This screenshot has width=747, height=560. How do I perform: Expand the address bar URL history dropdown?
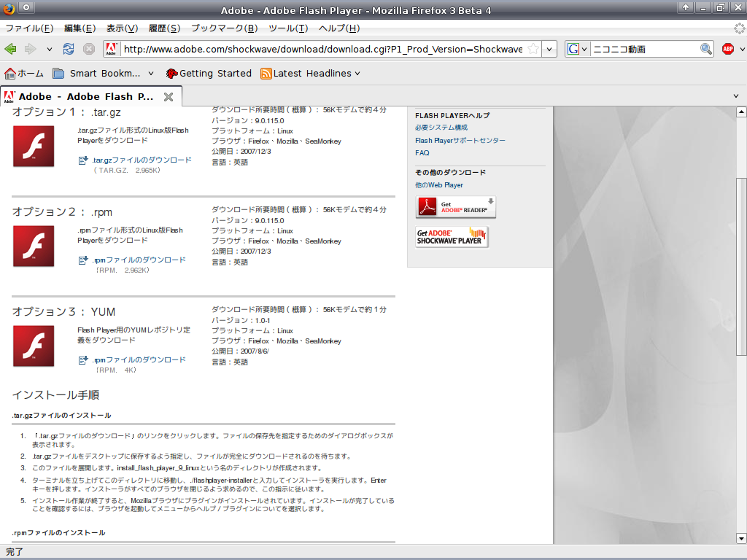tap(549, 49)
